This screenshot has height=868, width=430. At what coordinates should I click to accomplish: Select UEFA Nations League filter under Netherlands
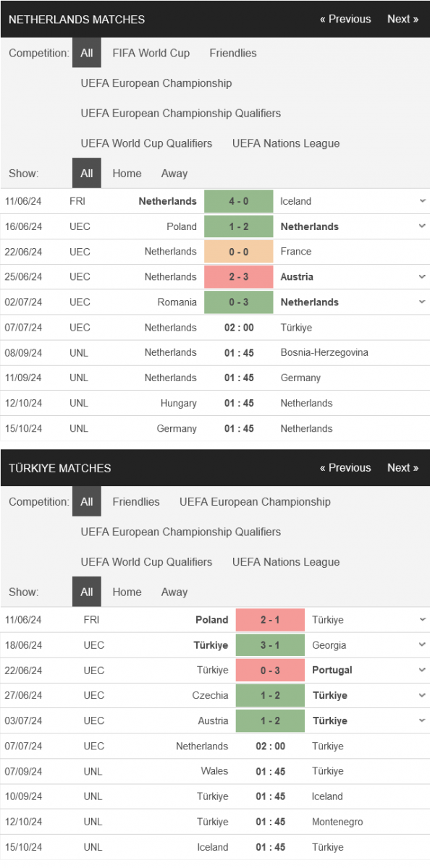coord(286,143)
